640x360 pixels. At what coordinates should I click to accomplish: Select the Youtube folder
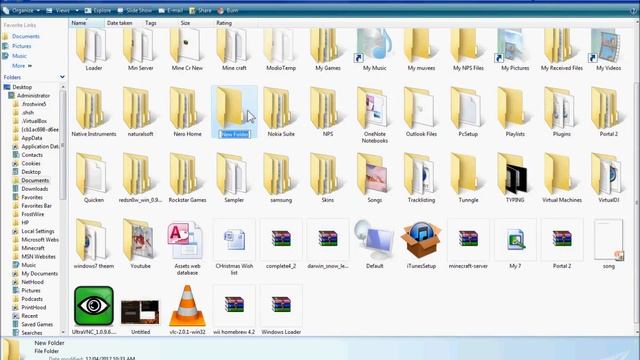click(140, 244)
